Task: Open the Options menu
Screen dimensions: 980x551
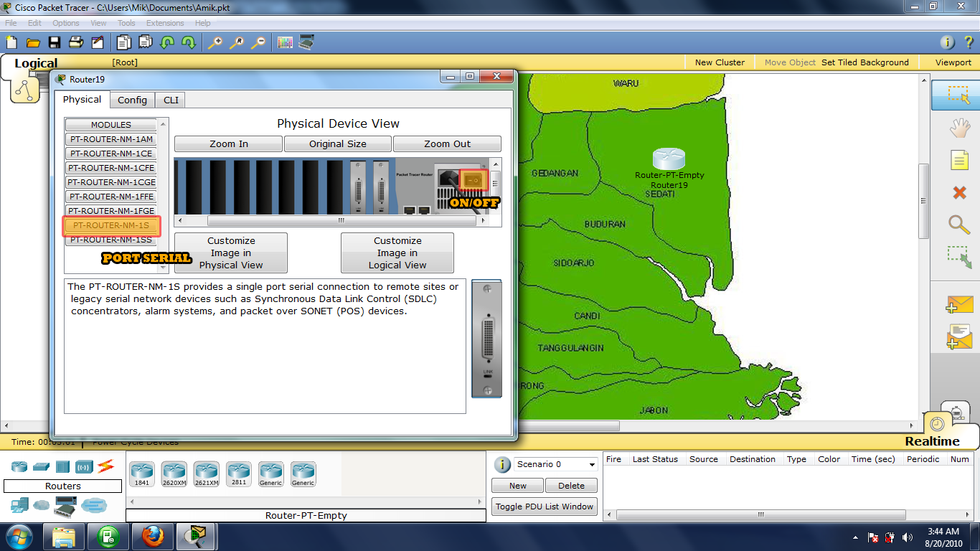Action: (66, 23)
